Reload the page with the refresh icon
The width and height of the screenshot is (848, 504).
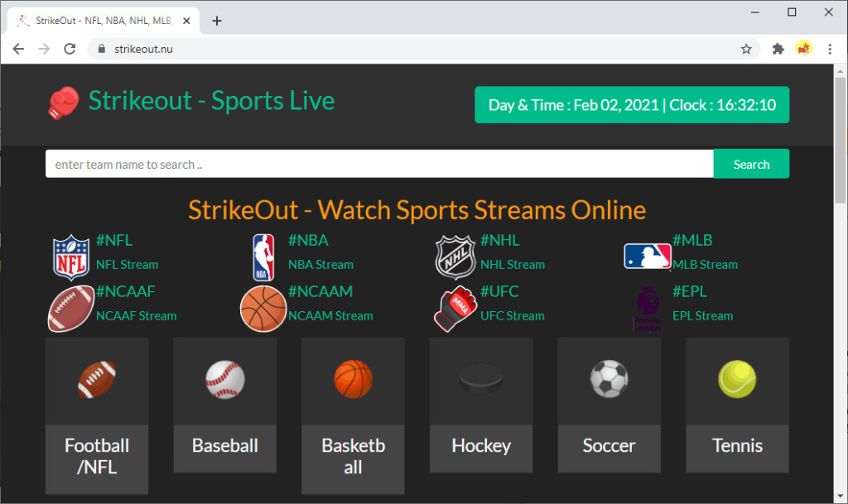(70, 49)
